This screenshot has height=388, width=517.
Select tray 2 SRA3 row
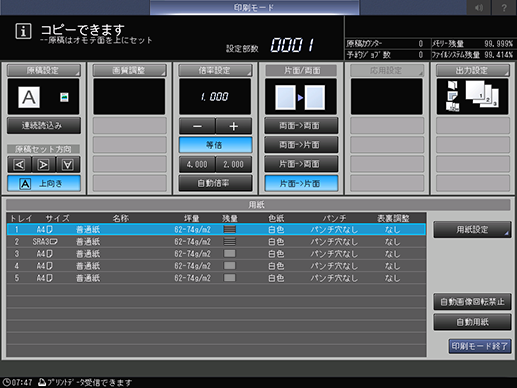point(216,241)
